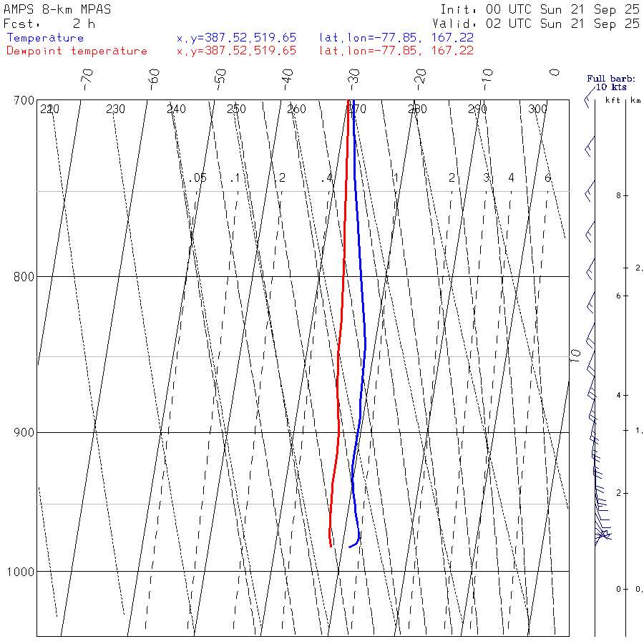644x644 pixels.
Task: Click the wind barb near 8 kft
Action: (x=590, y=191)
